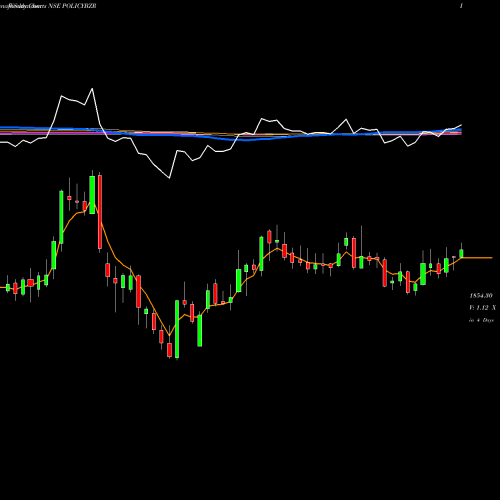Viewport: 500px width, 500px height.
Task: Click the 'NSE POLICYBZR' chart title text
Action: (72, 6)
